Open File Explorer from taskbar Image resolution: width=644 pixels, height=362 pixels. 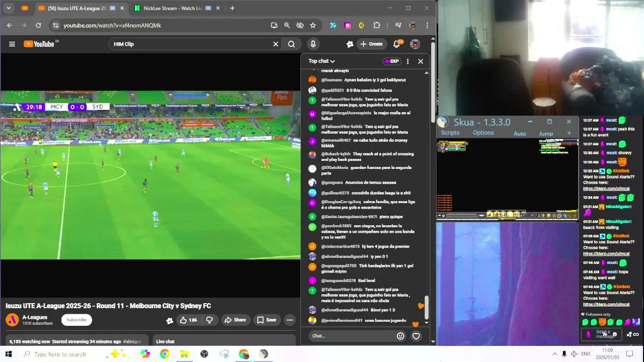(x=184, y=354)
